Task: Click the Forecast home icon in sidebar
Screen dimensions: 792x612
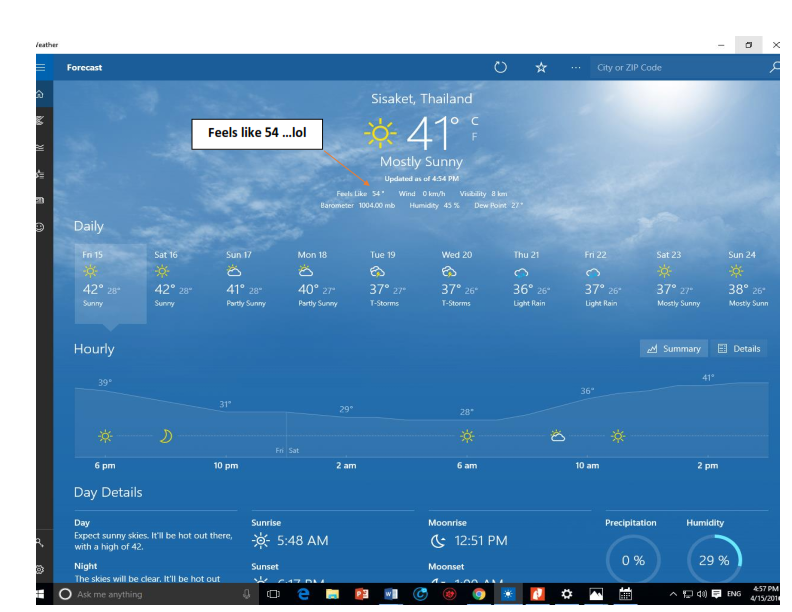Action: 40,94
